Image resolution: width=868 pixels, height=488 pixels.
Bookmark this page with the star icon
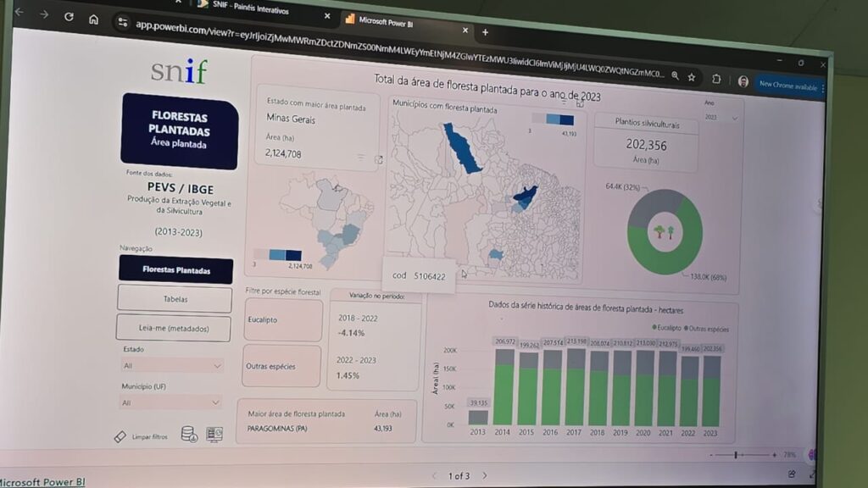692,77
